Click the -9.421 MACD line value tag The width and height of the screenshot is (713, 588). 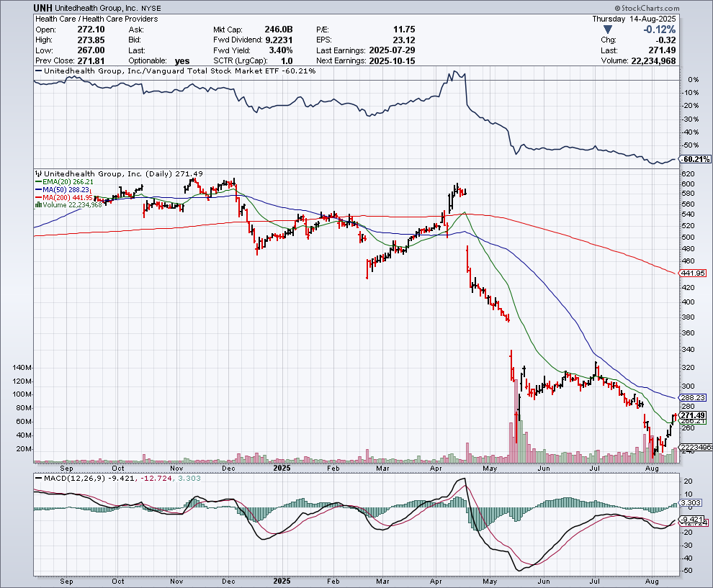click(691, 520)
